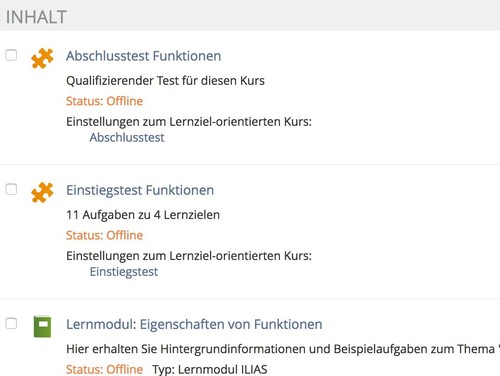Open the Abschlusstest Funktionen test
This screenshot has width=500, height=376.
tap(144, 56)
